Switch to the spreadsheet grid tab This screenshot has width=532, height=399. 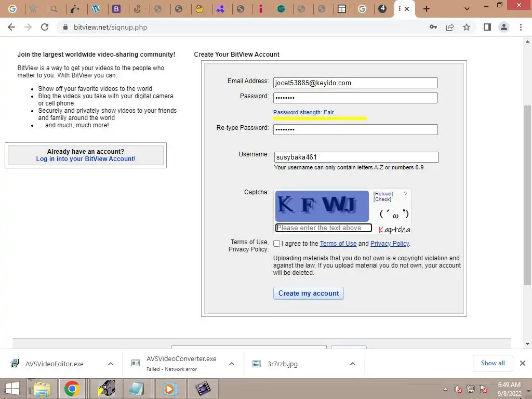pyautogui.click(x=342, y=9)
